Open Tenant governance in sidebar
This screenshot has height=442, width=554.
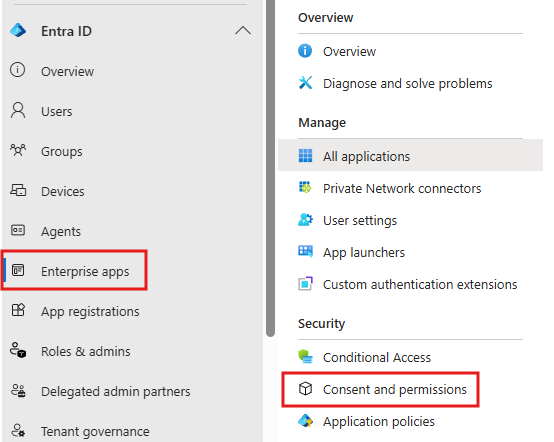95,431
